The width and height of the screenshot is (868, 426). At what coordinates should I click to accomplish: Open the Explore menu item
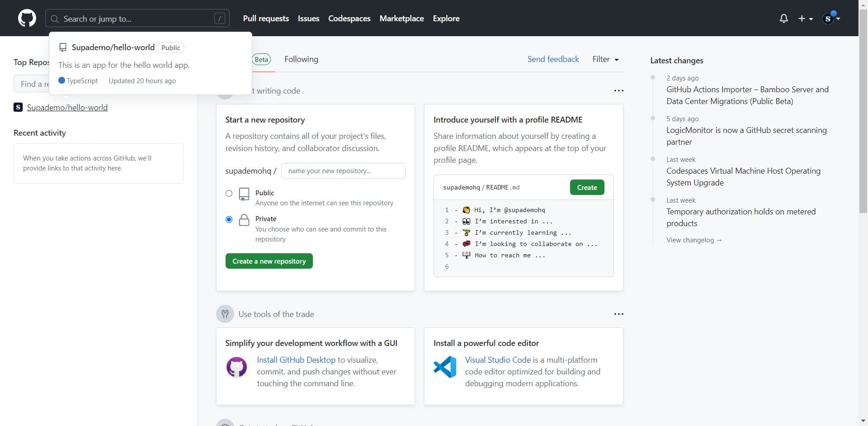(x=446, y=19)
